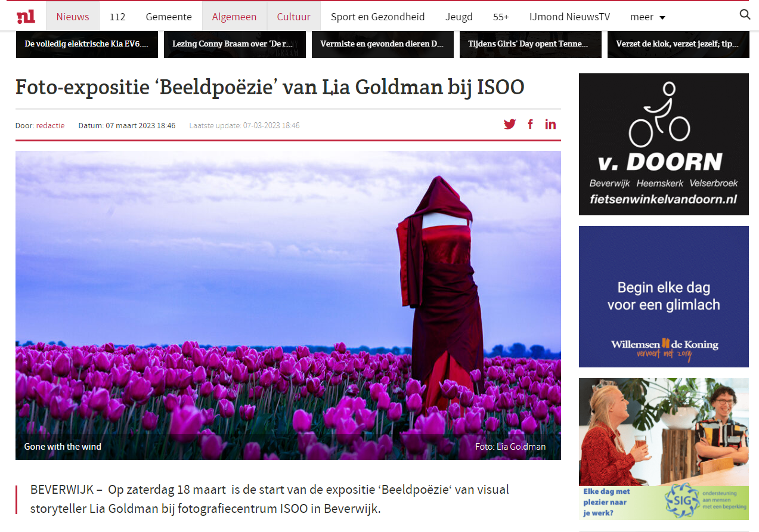The height and width of the screenshot is (532, 759).
Task: Share article on Facebook
Action: [x=530, y=125]
